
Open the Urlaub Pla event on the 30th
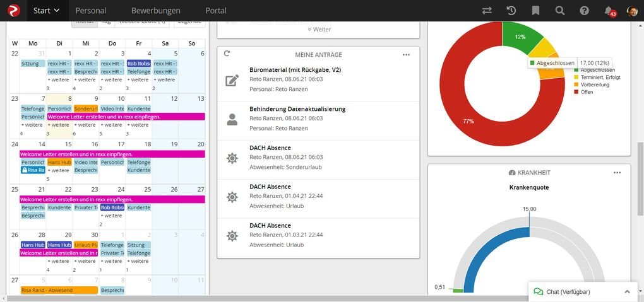86,245
